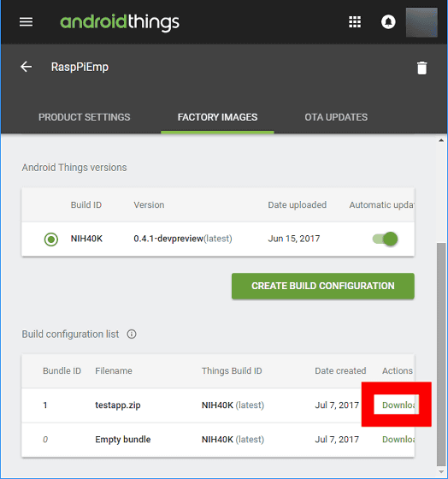Click the Empty bundle filename cell
The image size is (448, 479).
tap(123, 440)
